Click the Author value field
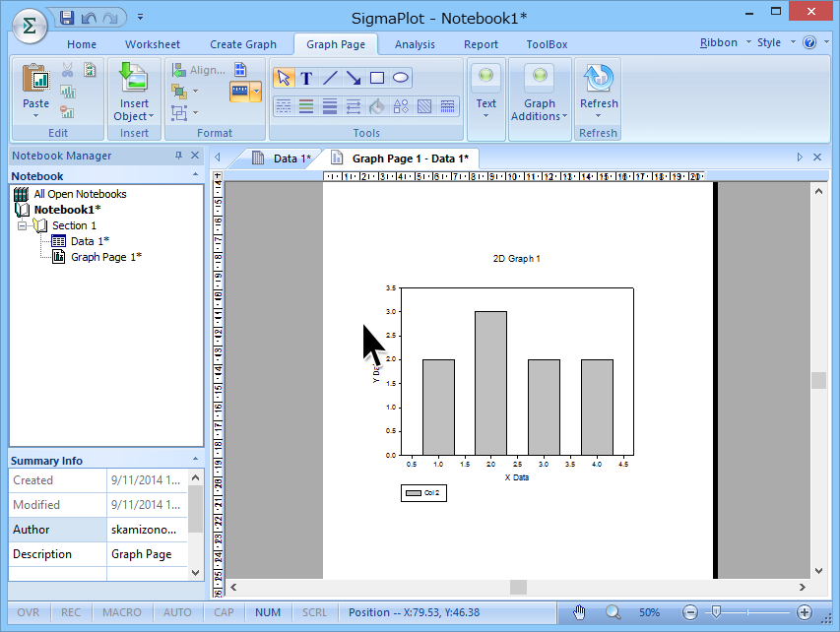Viewport: 840px width, 632px height. coord(147,530)
